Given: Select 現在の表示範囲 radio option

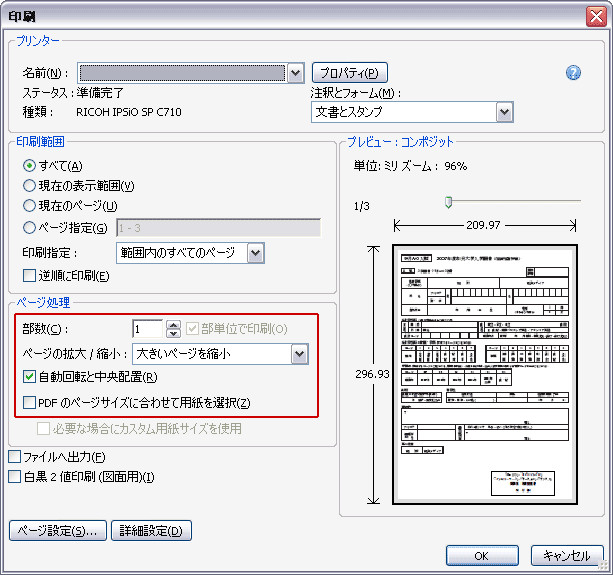Looking at the screenshot, I should tap(29, 185).
